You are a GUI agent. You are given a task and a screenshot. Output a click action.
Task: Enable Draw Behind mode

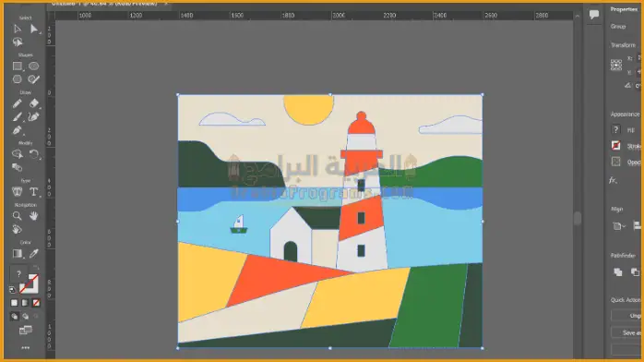pos(26,317)
